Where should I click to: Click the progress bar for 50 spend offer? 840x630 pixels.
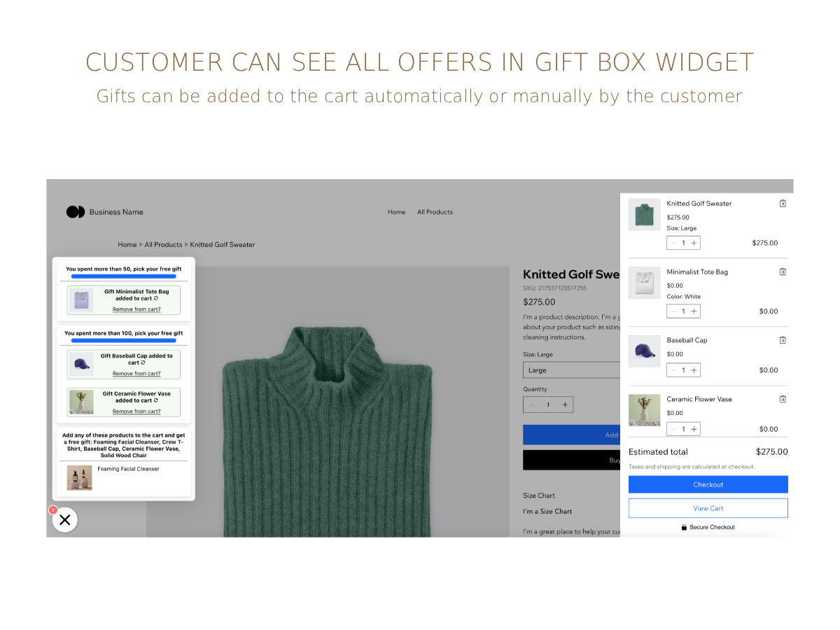click(x=124, y=277)
